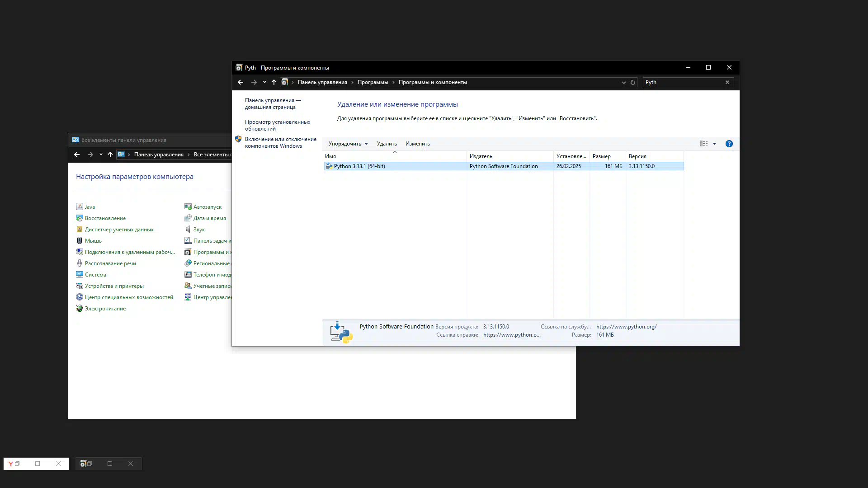Close the minimized Yandex browser tile
This screenshot has height=488, width=868.
point(58,464)
